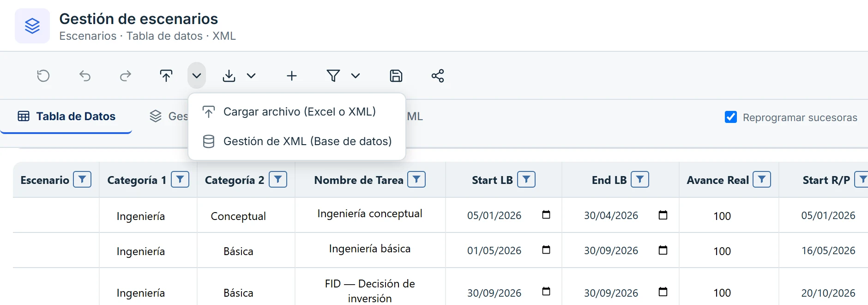
Task: Filter the Categoría 2 column
Action: (278, 179)
